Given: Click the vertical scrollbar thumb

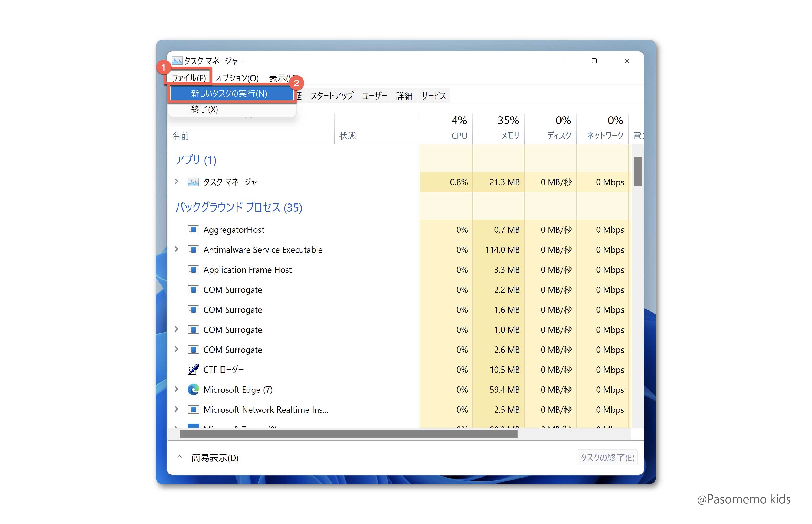Looking at the screenshot, I should 637,171.
